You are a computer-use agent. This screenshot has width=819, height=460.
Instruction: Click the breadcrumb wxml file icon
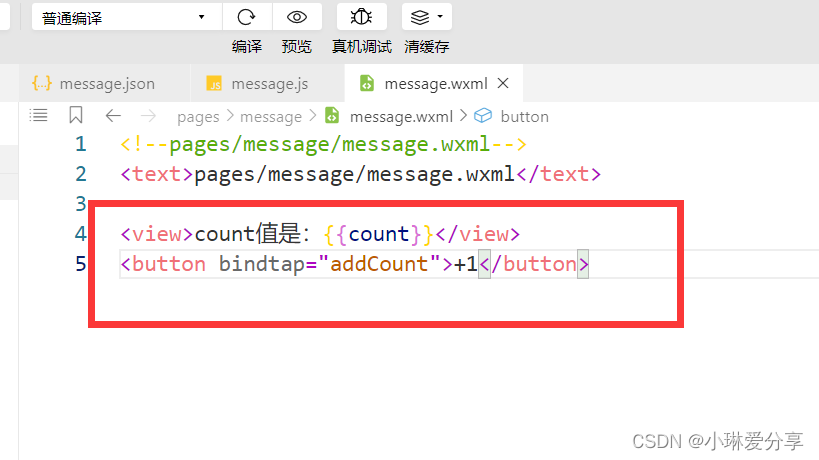pyautogui.click(x=332, y=115)
